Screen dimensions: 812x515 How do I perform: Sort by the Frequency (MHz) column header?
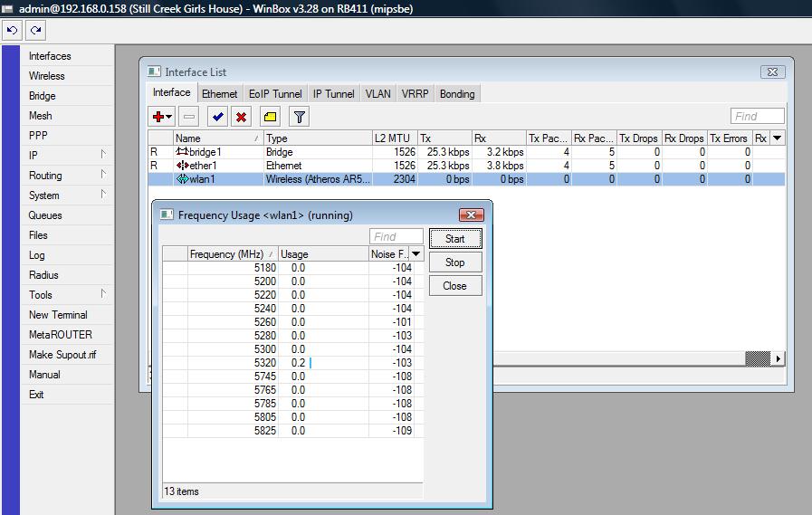coord(233,254)
